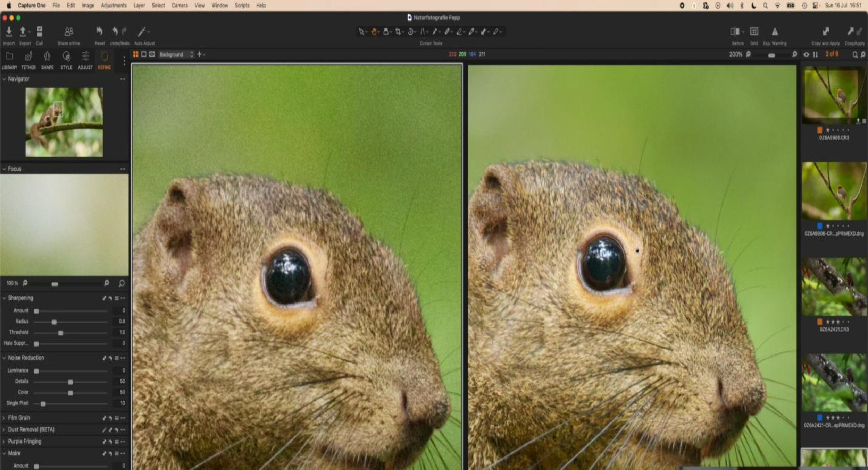868x470 pixels.
Task: Select the 0Z6A2421.CR3 thumbnail
Action: [x=834, y=287]
